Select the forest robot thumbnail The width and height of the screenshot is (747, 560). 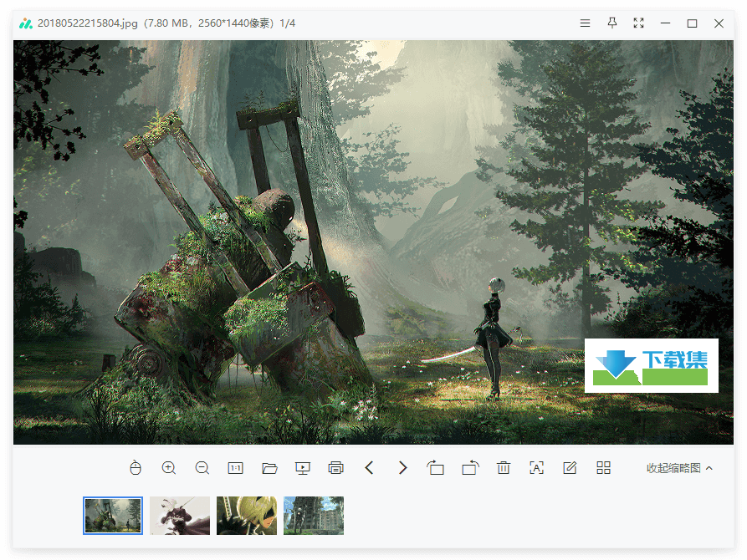pos(113,516)
